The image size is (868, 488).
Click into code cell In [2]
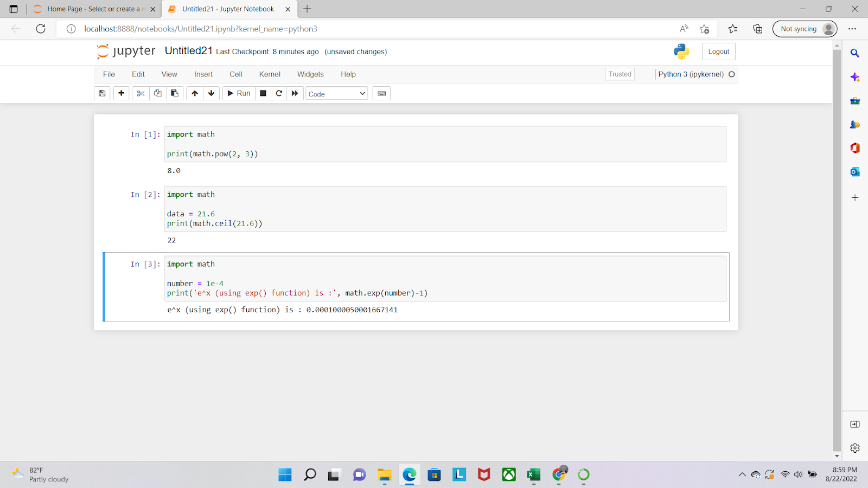pos(445,209)
